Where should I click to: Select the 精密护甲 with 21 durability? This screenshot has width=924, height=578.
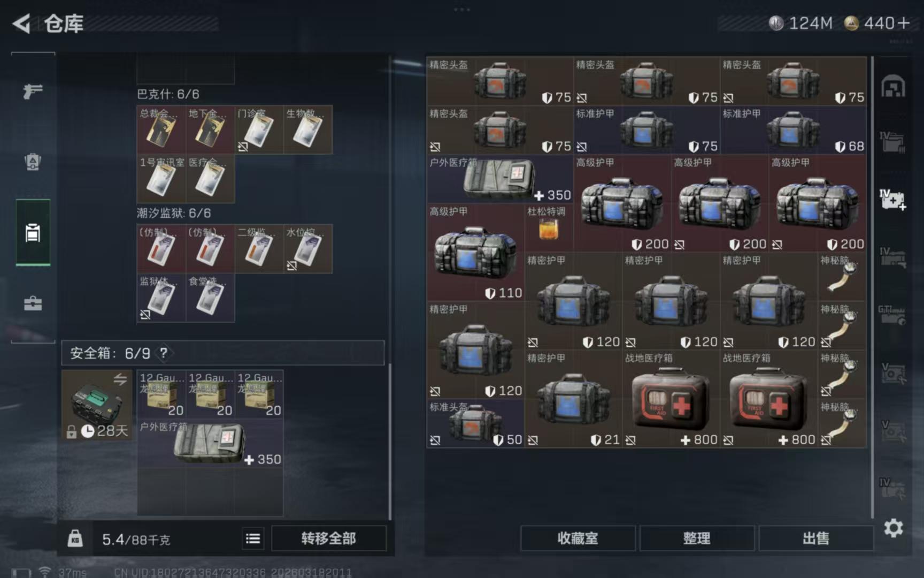coord(573,399)
